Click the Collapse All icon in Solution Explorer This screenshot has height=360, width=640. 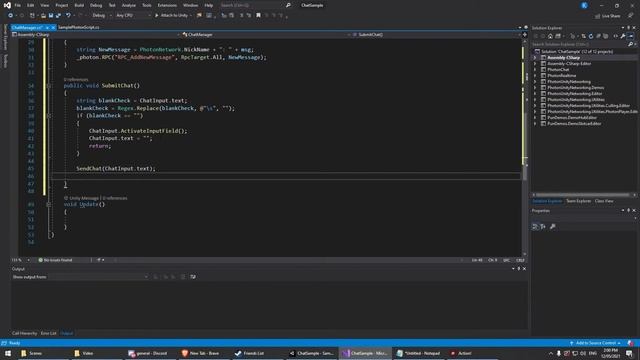pyautogui.click(x=598, y=36)
